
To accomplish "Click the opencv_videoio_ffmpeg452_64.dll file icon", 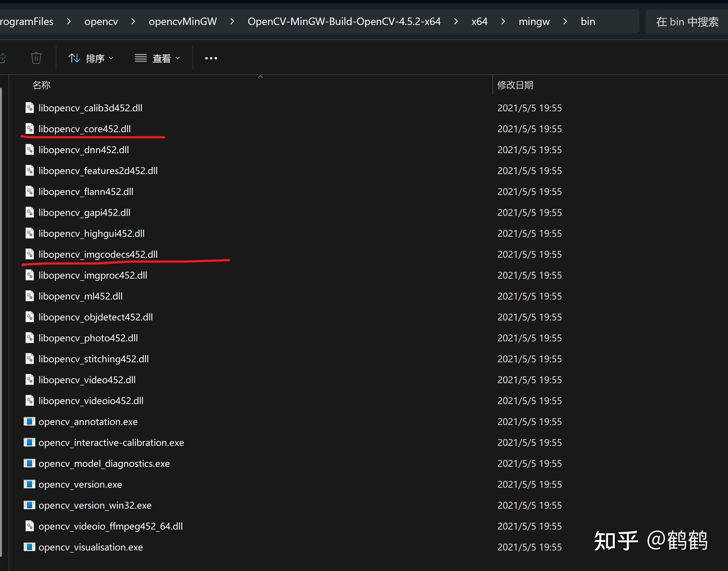I will 30,526.
